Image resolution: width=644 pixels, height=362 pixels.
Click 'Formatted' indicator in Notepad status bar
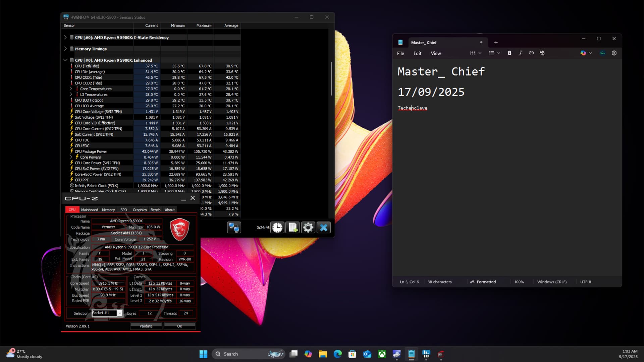(x=483, y=282)
